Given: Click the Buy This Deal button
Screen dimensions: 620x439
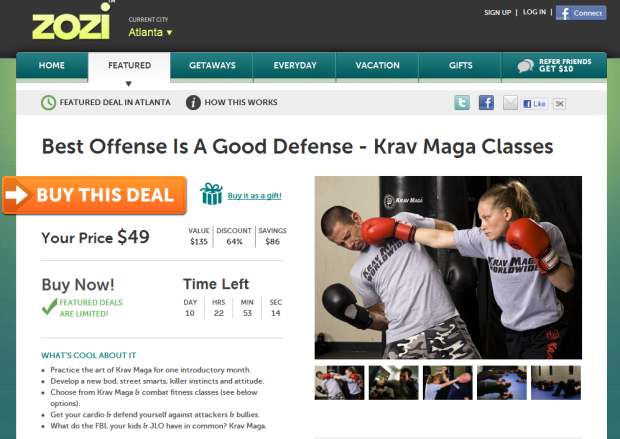Looking at the screenshot, I should 95,195.
